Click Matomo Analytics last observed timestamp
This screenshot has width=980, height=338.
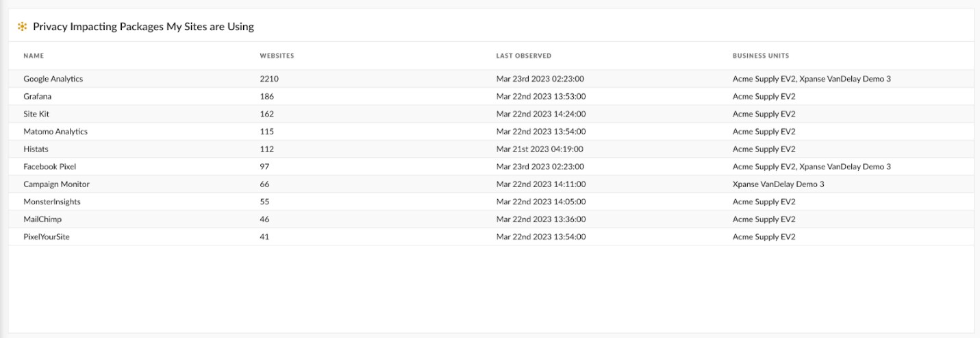tap(540, 132)
